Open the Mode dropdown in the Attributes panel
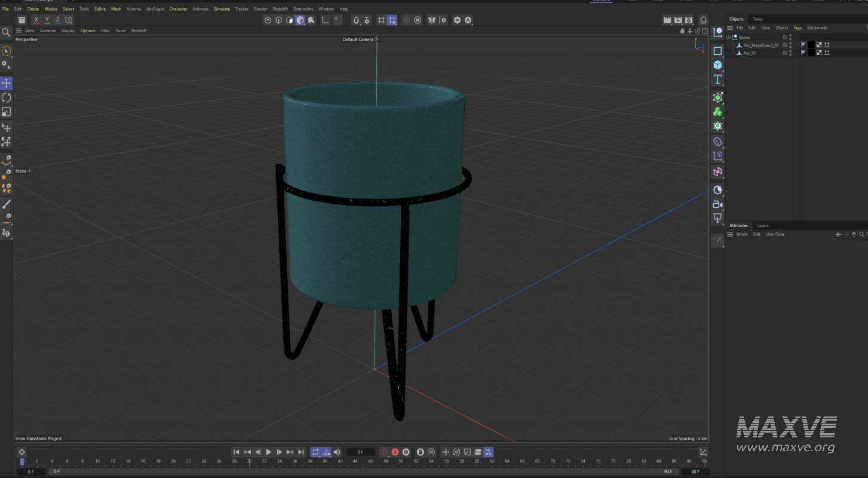This screenshot has height=478, width=868. pos(741,234)
